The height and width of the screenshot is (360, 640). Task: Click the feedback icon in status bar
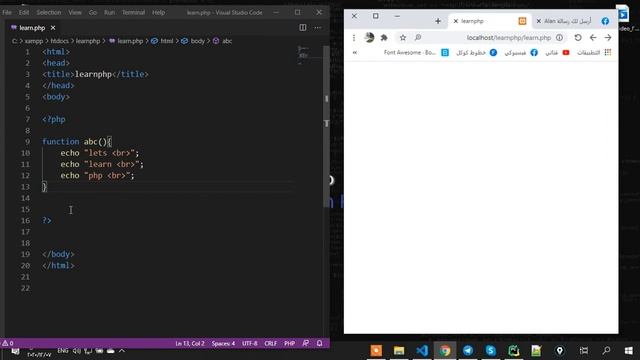tap(305, 343)
